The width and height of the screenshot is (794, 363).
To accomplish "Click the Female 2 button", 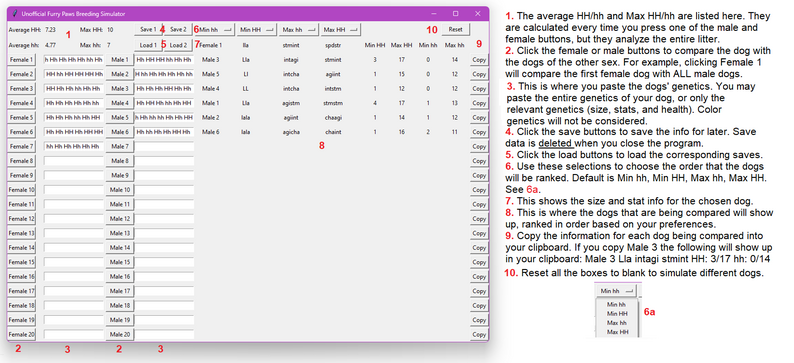I will click(21, 74).
